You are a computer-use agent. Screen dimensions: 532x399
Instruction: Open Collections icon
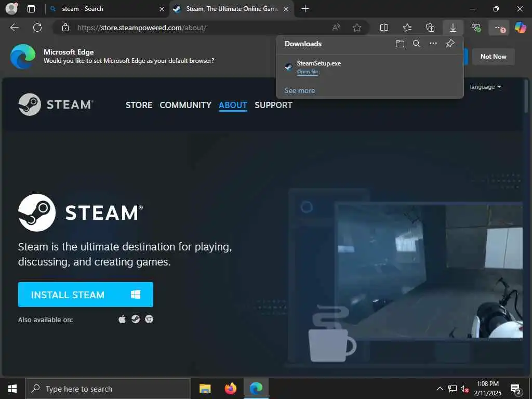(x=430, y=28)
